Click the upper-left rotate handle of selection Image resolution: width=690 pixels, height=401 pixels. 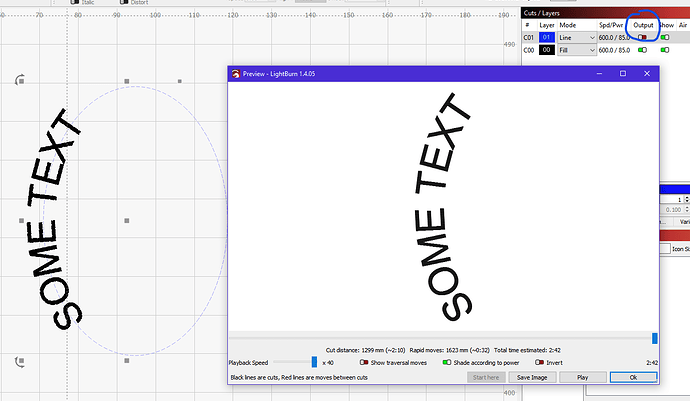point(19,81)
